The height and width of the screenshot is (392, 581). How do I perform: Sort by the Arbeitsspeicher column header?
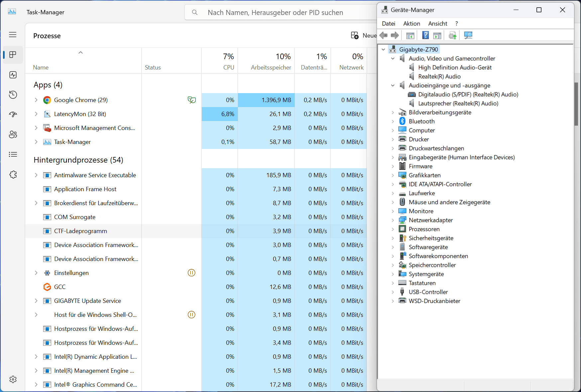point(266,61)
